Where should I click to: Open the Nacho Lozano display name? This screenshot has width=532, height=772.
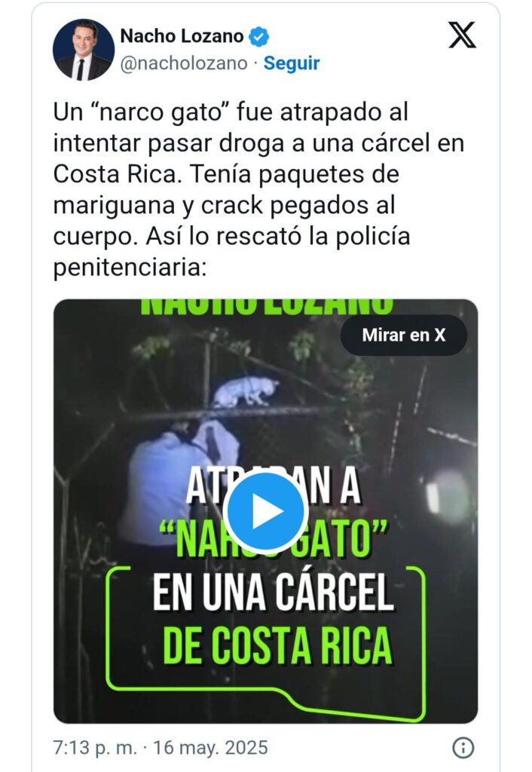pos(182,36)
